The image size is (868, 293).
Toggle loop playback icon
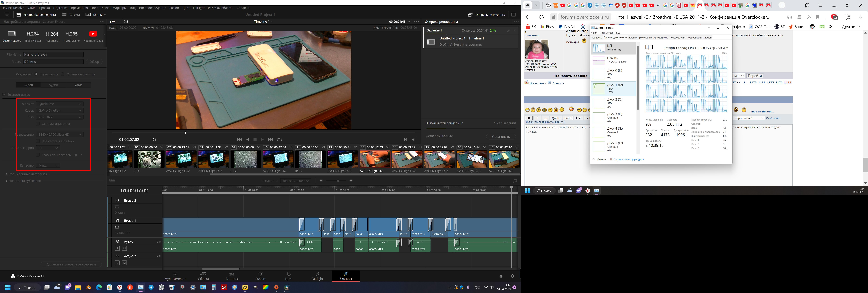click(x=279, y=140)
